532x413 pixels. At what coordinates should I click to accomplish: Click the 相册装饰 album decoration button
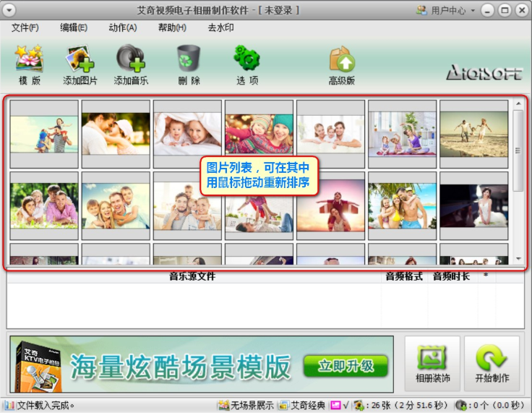pos(432,363)
